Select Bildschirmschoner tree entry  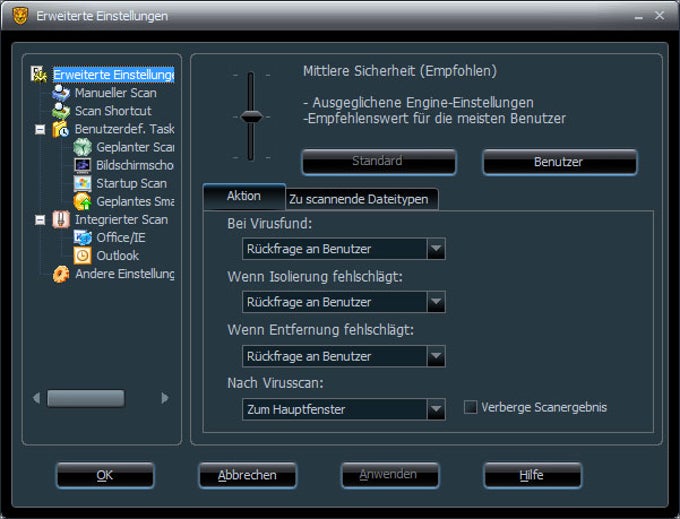pos(135,165)
